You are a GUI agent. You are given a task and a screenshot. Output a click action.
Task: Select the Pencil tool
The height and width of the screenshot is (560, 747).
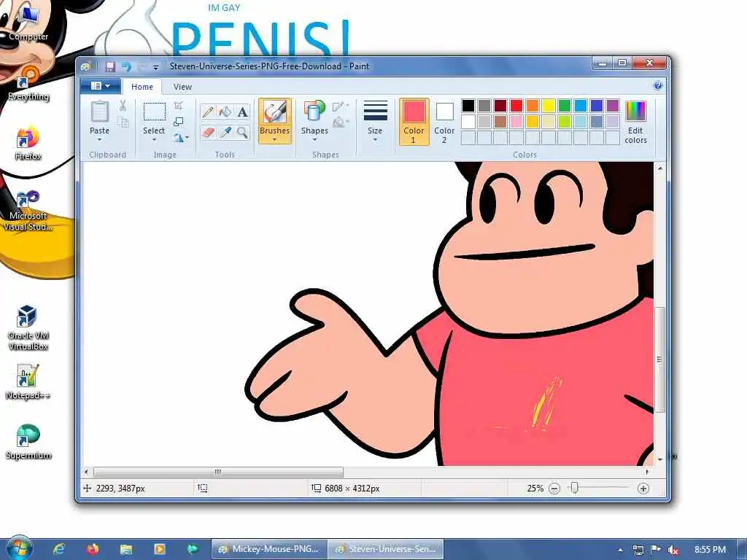point(208,112)
